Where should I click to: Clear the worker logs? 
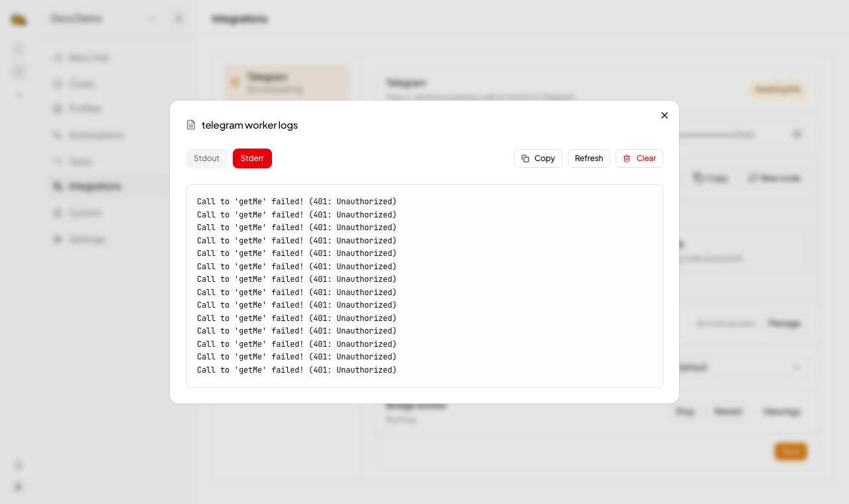click(x=639, y=158)
